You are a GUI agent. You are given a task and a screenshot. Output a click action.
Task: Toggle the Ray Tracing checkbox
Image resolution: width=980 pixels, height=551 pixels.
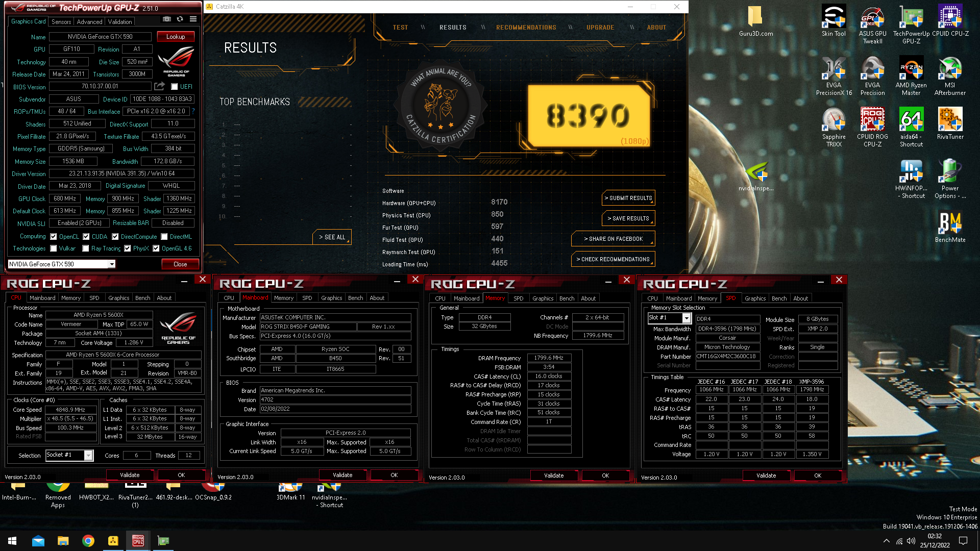[x=86, y=248]
